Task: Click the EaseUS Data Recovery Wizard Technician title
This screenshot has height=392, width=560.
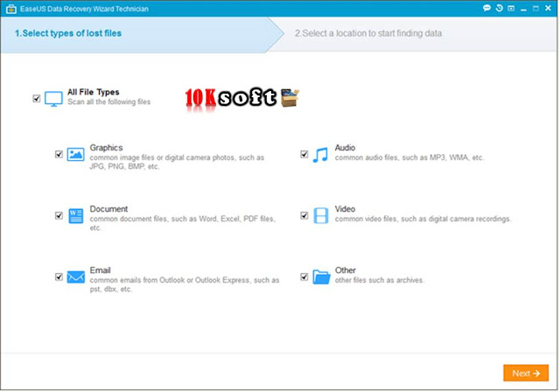Action: (84, 9)
